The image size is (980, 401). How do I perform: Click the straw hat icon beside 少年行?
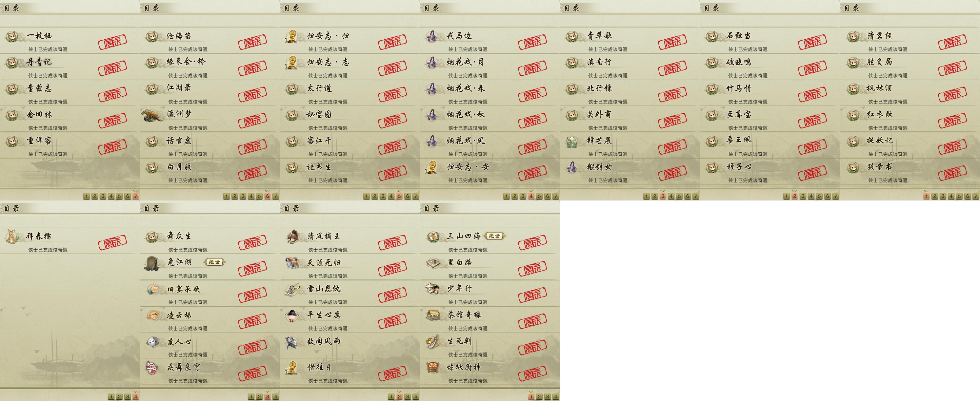pos(432,289)
